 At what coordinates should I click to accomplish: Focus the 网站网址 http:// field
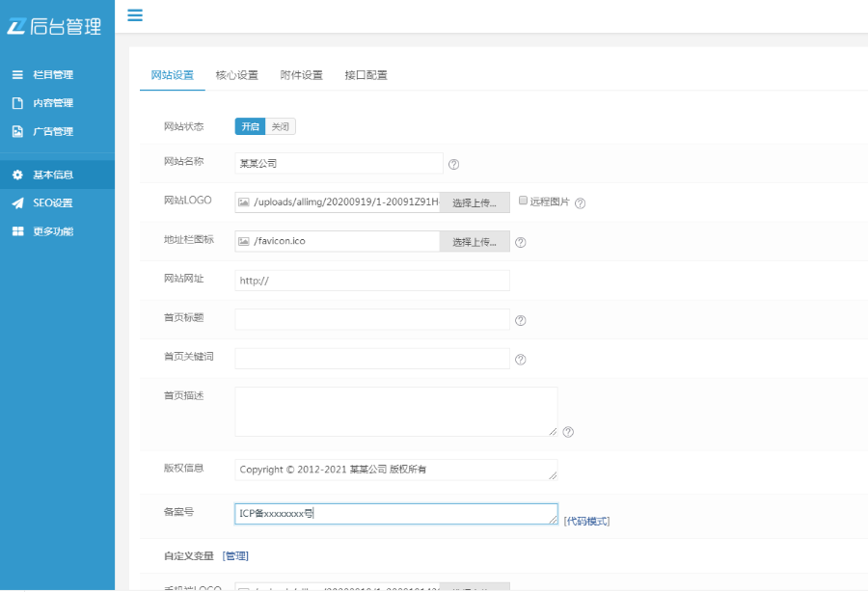coord(372,281)
